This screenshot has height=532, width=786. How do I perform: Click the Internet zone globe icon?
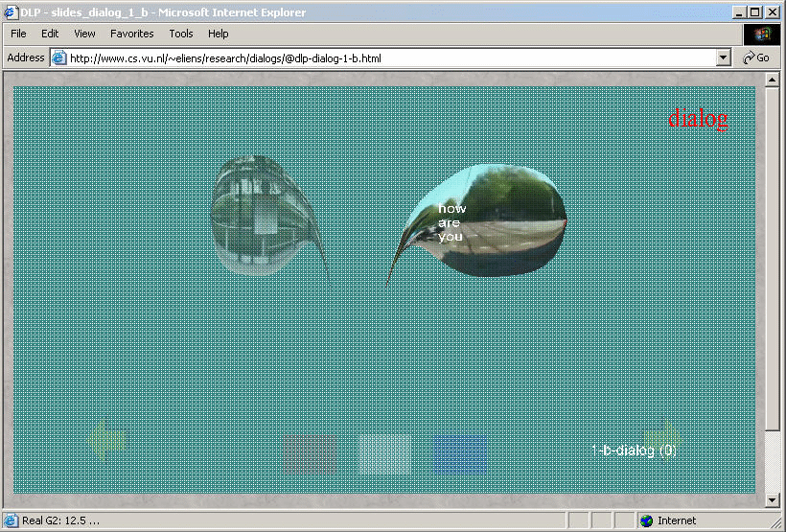click(x=647, y=520)
